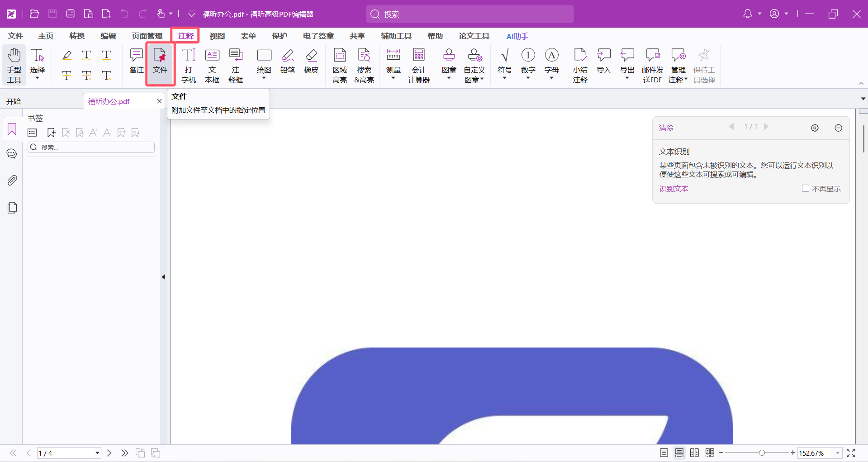Viewport: 868px width, 462px height.
Task: Switch to two-page facing view
Action: [x=695, y=453]
